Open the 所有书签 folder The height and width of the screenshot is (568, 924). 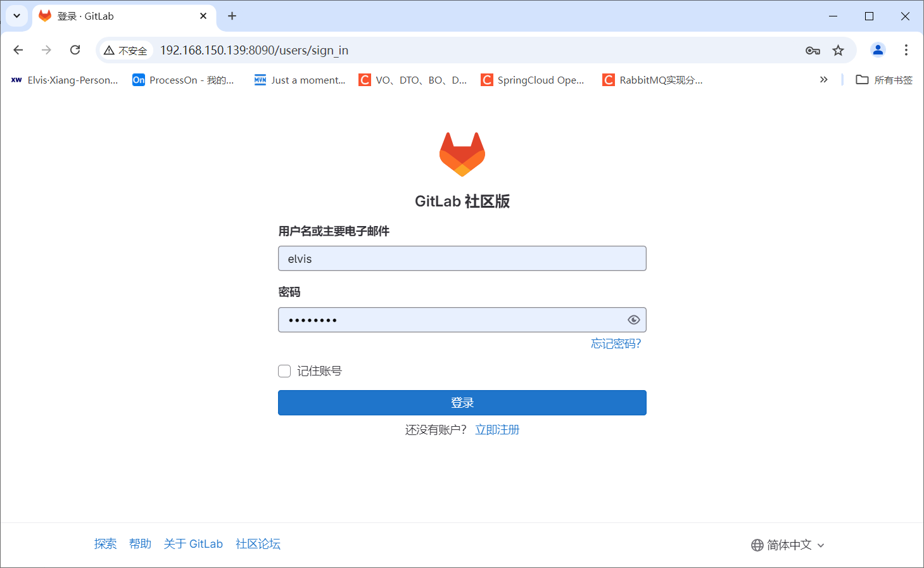[x=884, y=80]
